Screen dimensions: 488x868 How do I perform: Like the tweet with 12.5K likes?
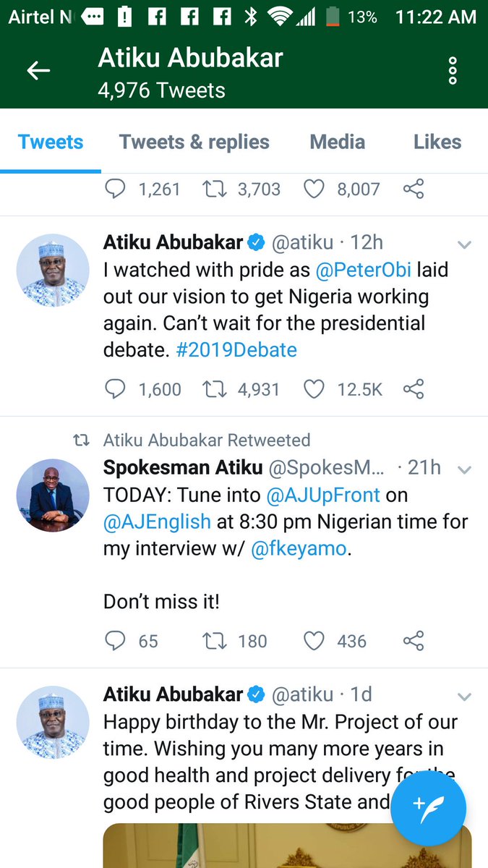click(x=314, y=390)
